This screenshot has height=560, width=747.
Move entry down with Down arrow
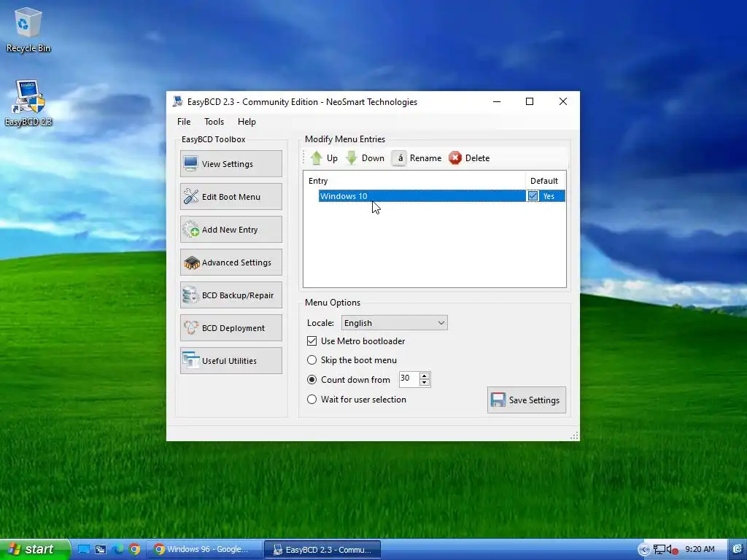click(365, 158)
